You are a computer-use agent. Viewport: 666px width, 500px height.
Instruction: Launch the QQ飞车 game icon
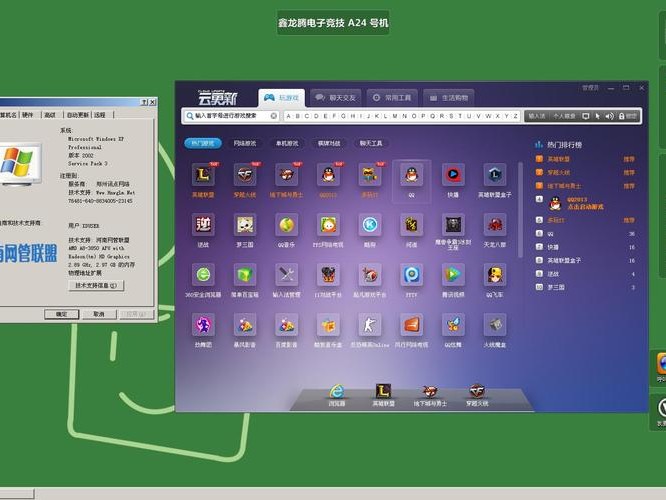coord(494,275)
